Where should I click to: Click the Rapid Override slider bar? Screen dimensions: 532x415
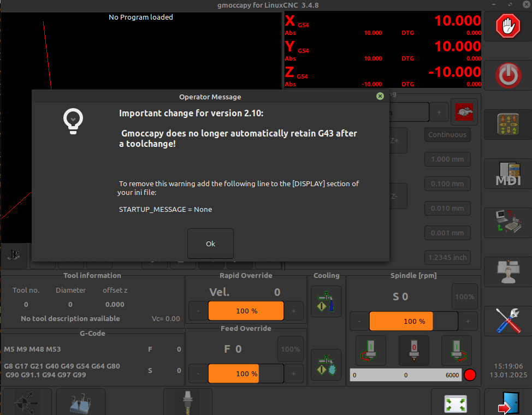coord(246,311)
